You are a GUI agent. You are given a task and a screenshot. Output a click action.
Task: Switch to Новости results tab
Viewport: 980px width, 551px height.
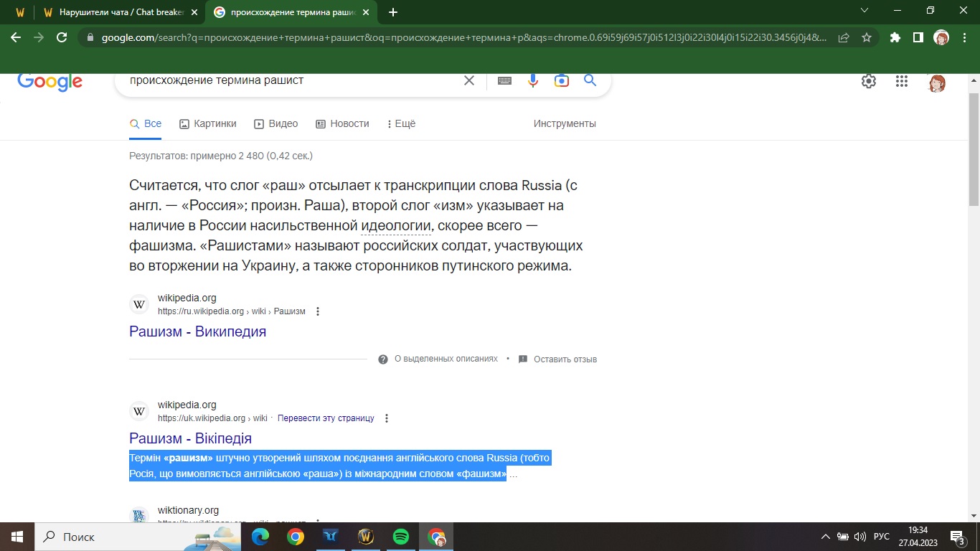click(x=342, y=123)
